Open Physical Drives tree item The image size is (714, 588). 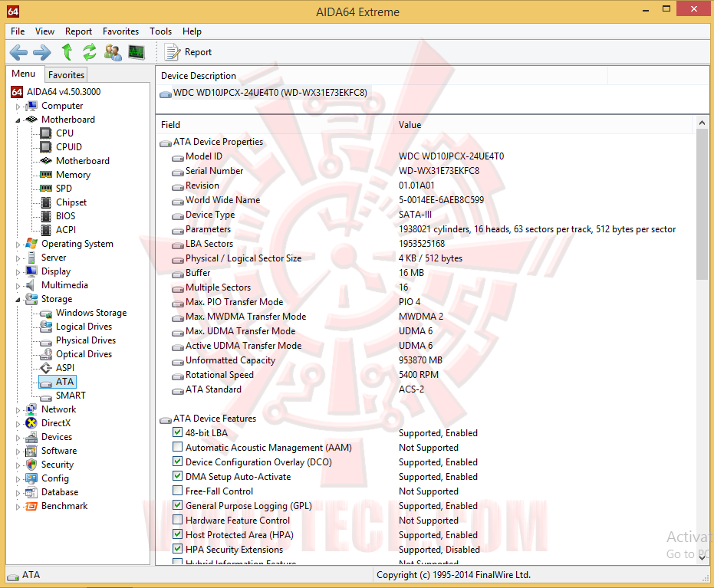[86, 340]
